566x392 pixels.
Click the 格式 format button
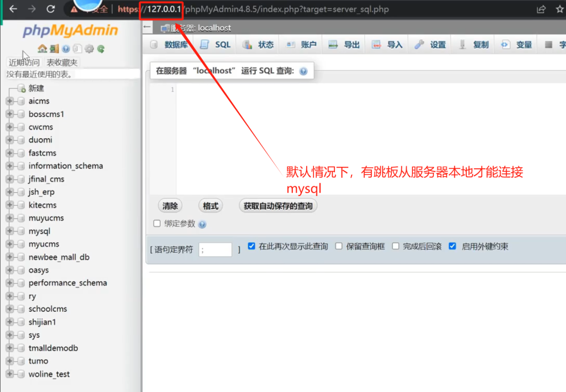[211, 206]
